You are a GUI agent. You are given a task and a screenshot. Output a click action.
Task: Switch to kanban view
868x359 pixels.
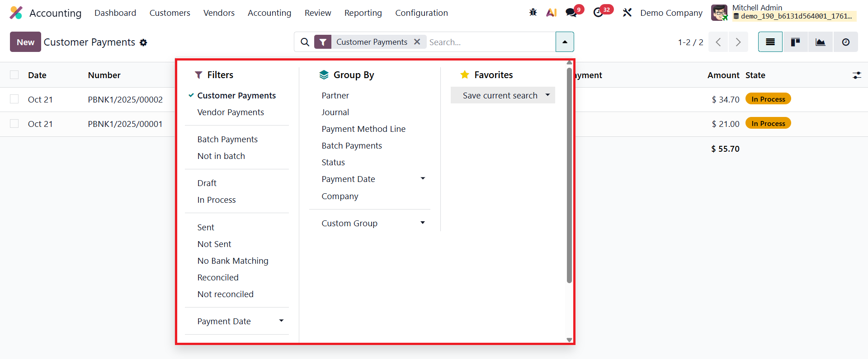[795, 42]
